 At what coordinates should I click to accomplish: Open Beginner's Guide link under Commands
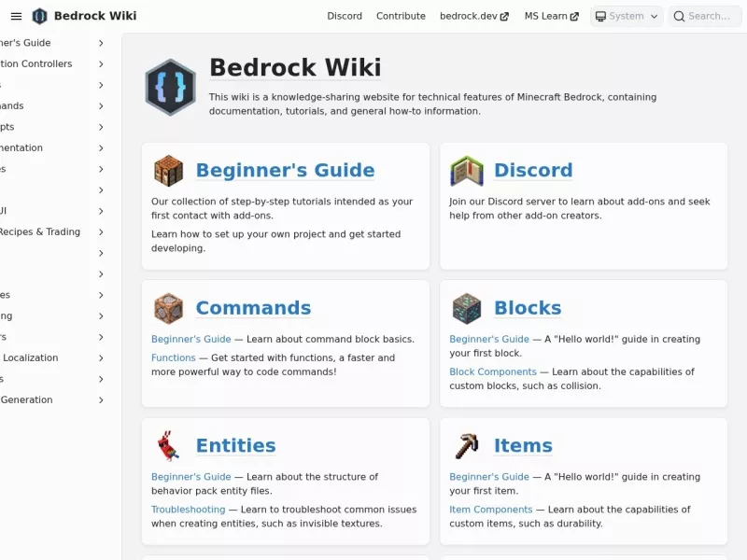(x=191, y=339)
